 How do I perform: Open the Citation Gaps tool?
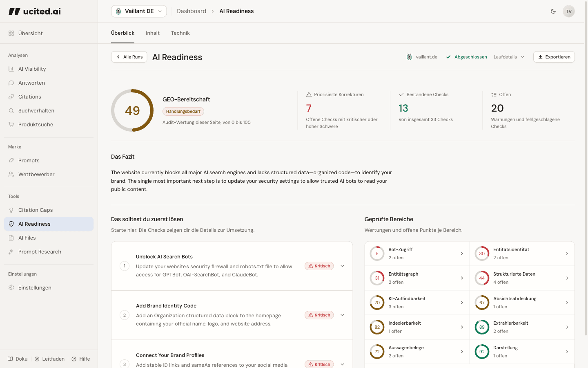[x=49, y=210]
